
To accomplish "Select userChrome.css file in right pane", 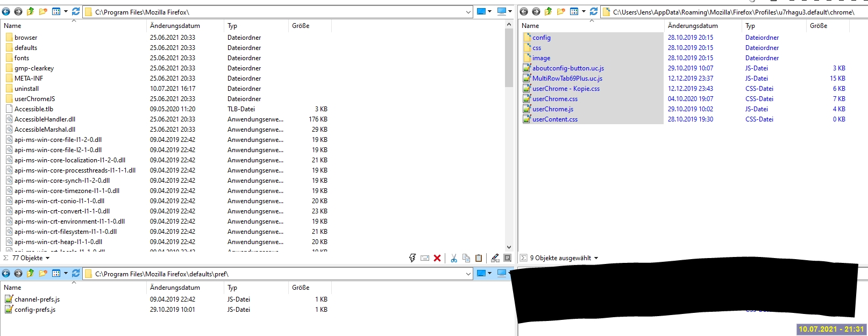I will (555, 99).
